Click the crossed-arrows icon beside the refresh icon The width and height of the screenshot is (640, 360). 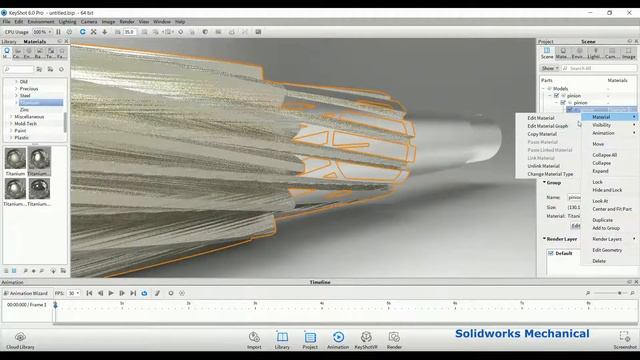[93, 32]
